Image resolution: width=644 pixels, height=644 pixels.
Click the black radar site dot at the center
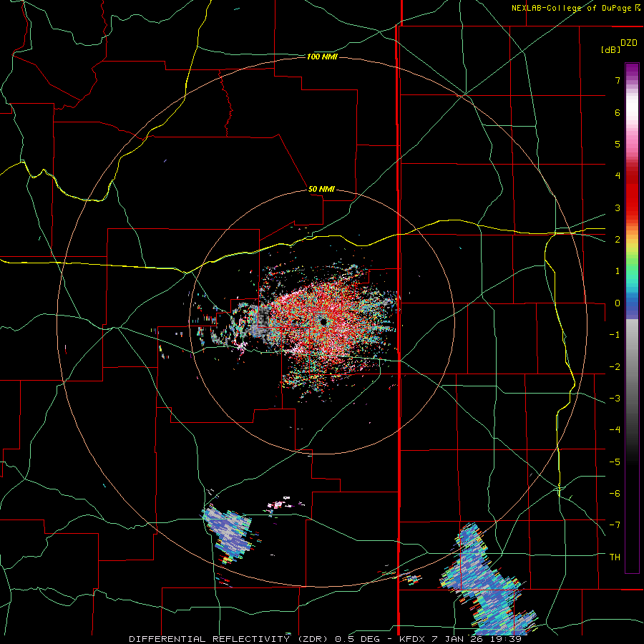323,322
